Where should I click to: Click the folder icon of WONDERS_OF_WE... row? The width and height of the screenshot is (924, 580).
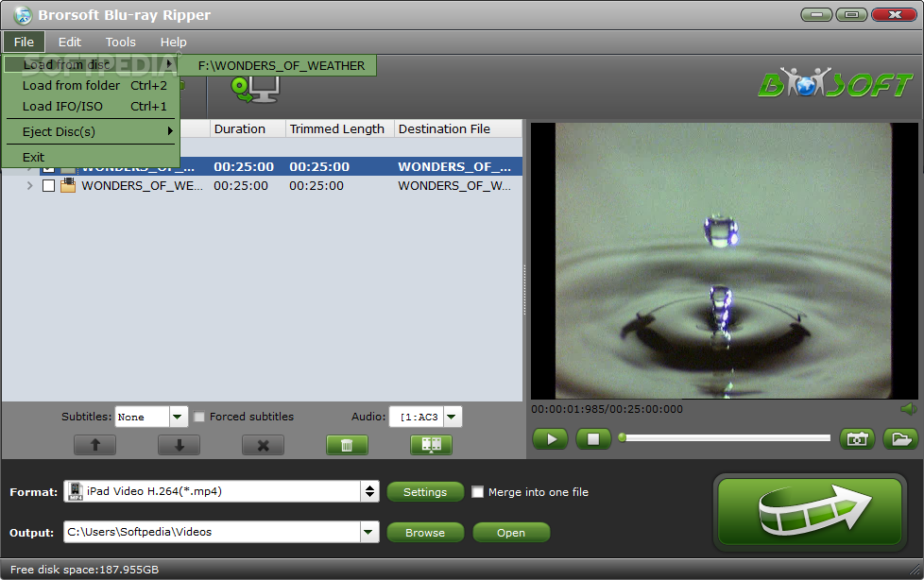(x=68, y=186)
